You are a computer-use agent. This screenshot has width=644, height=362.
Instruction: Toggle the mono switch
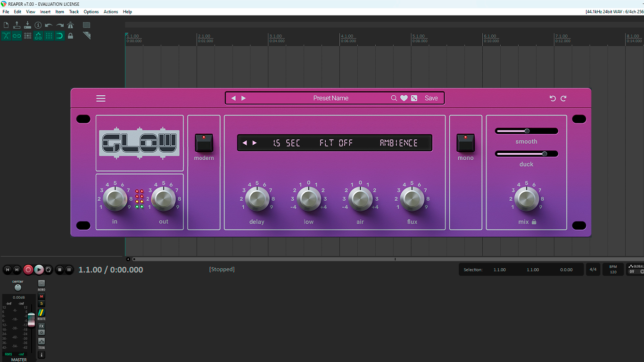pos(465,143)
